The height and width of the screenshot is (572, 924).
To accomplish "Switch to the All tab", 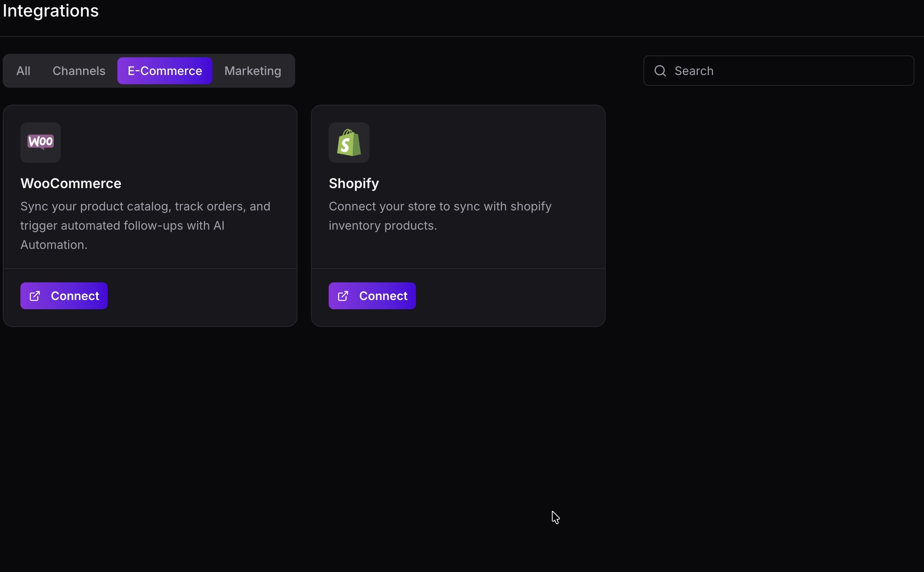I will [x=23, y=71].
